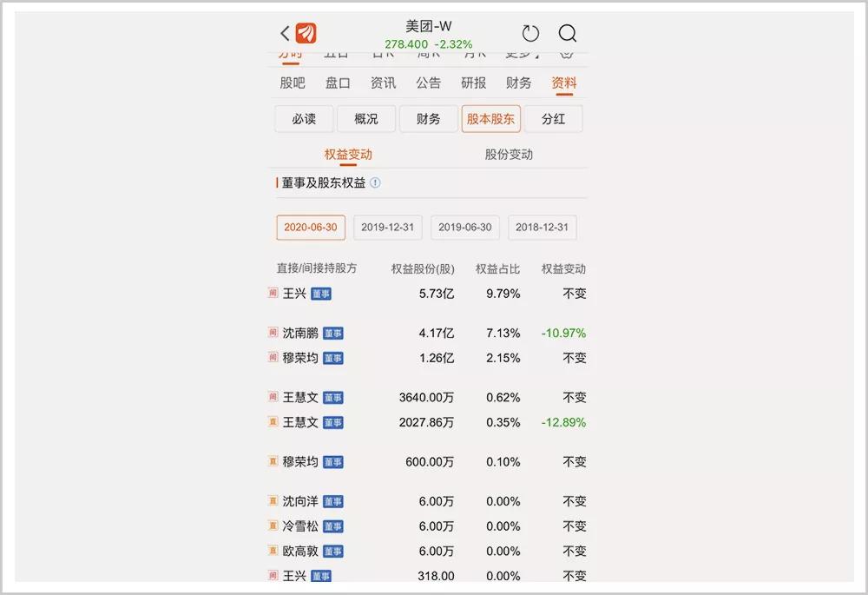
Task: Select the 2018-12-31 reporting date filter
Action: [x=542, y=227]
